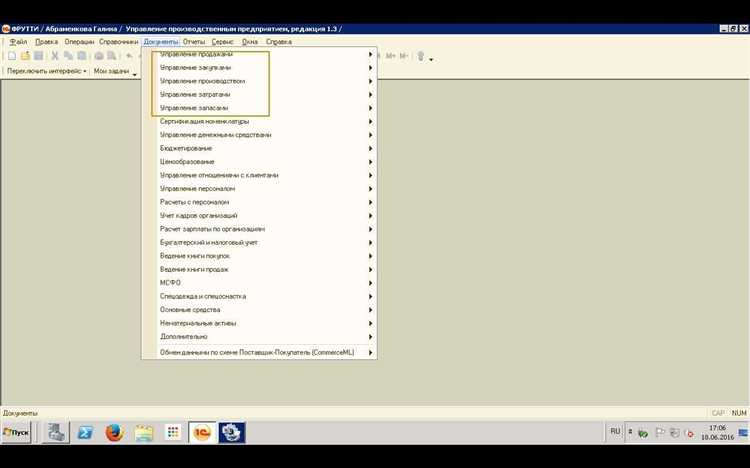
Task: Select Управление затратами menu entry
Action: click(259, 94)
